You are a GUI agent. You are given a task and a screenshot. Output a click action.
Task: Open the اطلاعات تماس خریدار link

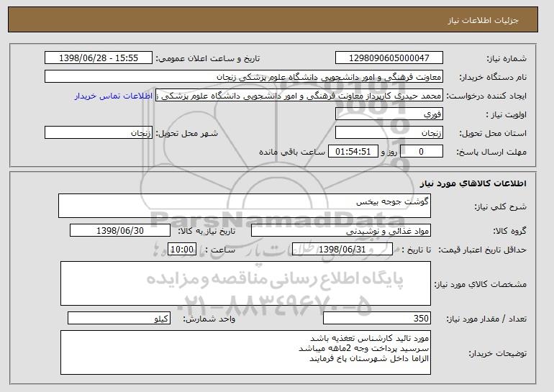tap(114, 96)
